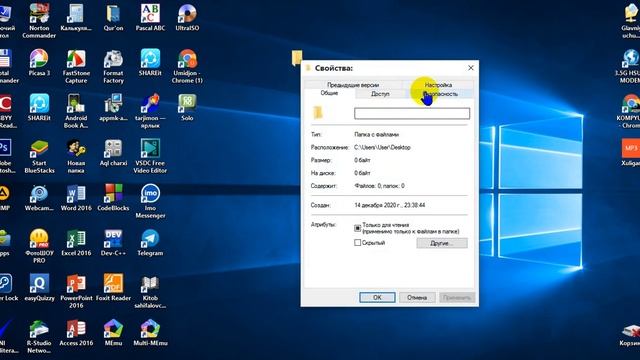Viewport: 640px width, 360px height.
Task: Open the Solo desktop icon
Action: coord(187,107)
